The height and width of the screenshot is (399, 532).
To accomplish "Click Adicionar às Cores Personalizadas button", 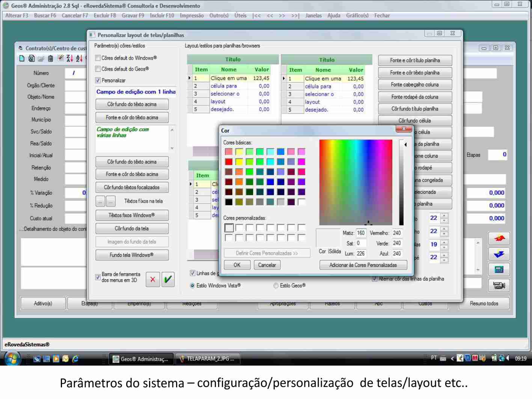I will click(x=363, y=265).
